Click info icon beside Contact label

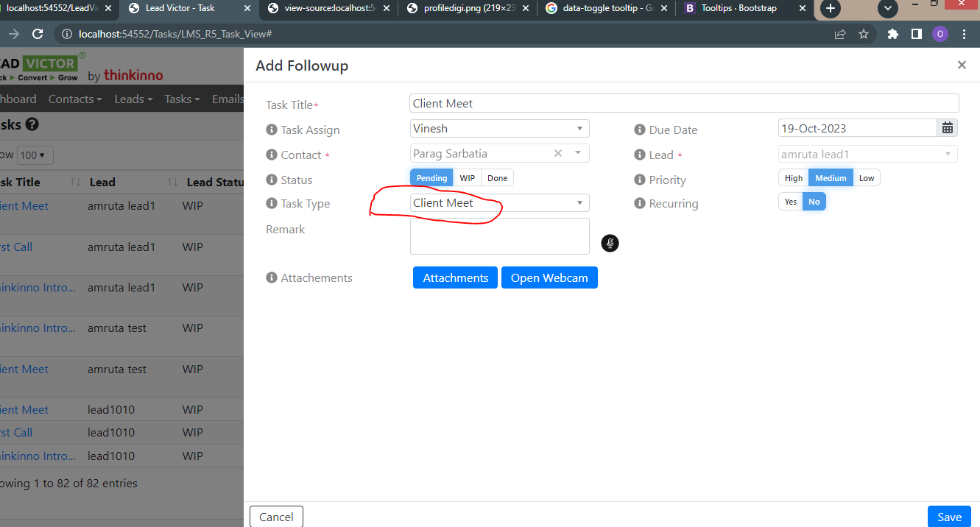point(271,155)
